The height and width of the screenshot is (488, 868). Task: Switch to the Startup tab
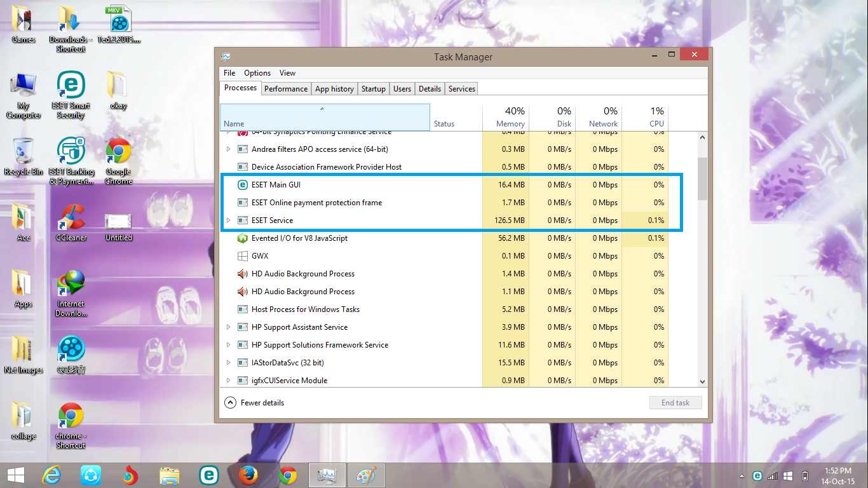[x=374, y=89]
